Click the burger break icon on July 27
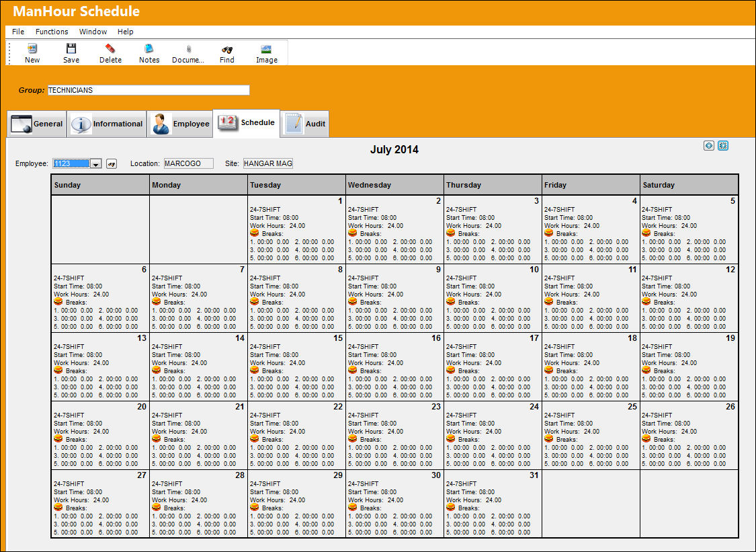 (58, 507)
